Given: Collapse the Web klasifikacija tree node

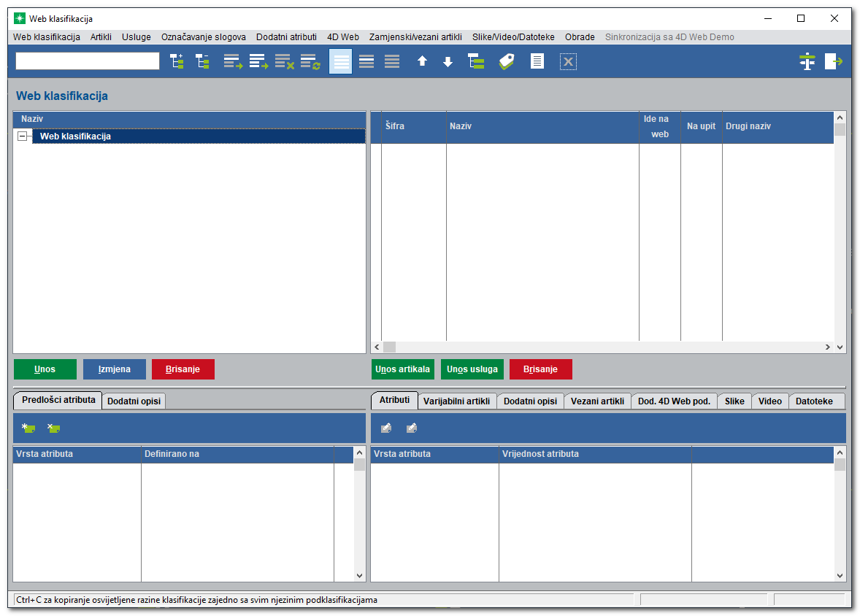Looking at the screenshot, I should tap(23, 136).
